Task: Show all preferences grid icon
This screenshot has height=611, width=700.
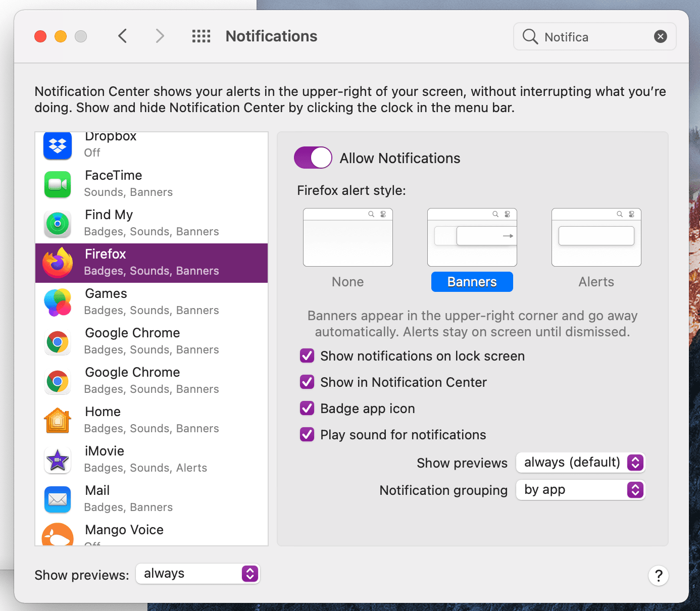Action: [201, 36]
